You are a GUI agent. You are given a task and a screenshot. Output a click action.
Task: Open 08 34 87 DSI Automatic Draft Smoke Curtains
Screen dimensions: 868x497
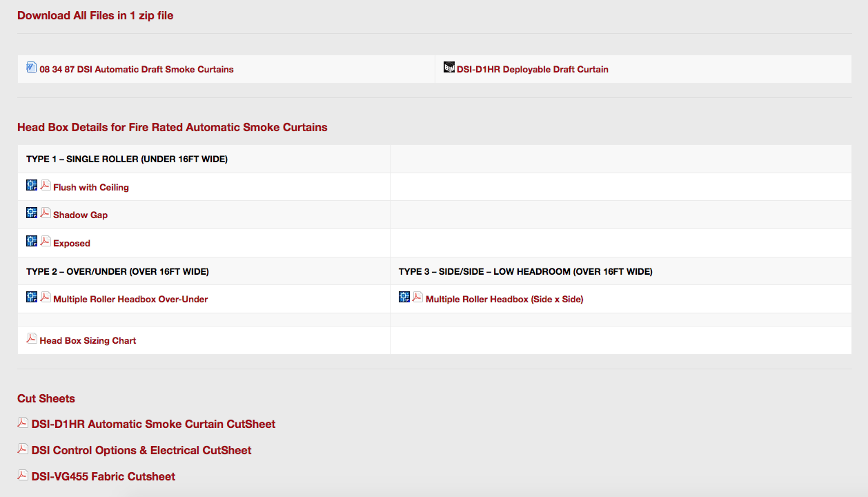point(137,70)
